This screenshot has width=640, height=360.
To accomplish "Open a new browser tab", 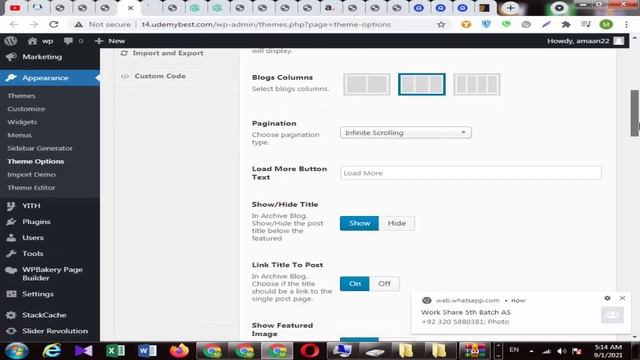I will (x=510, y=8).
